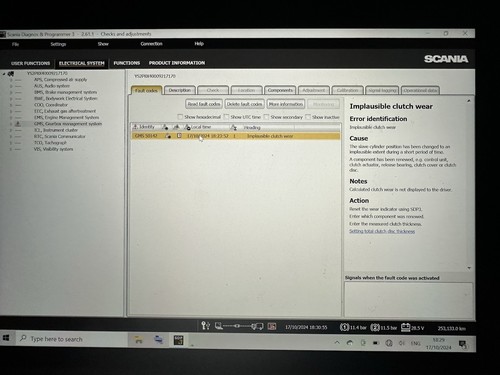Click the ignition key status icon
Image resolution: width=500 pixels, height=375 pixels.
tap(205, 325)
